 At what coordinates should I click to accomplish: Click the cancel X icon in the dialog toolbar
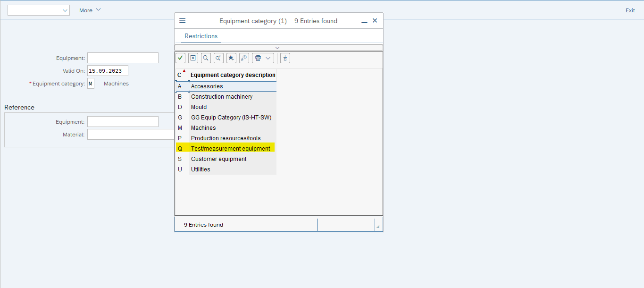click(193, 58)
